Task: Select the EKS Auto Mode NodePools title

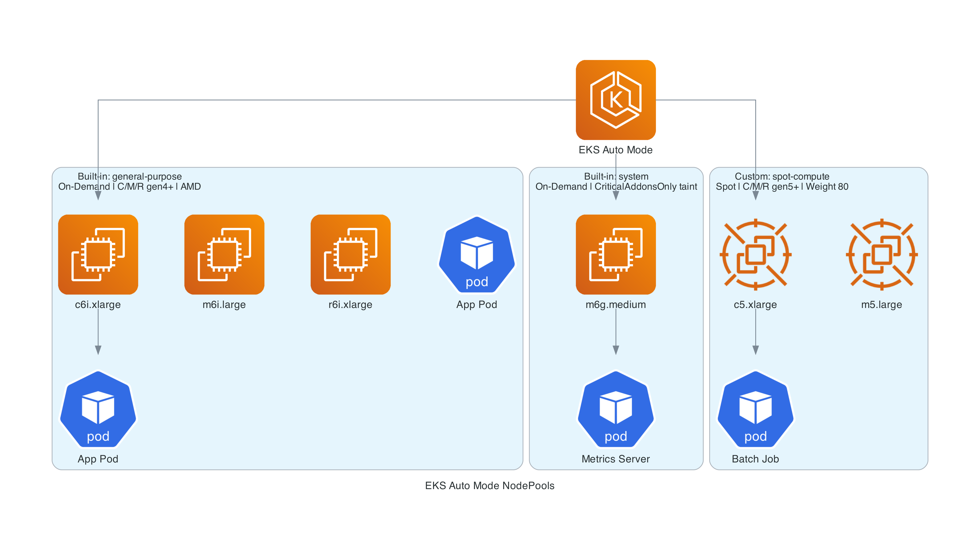Action: (x=490, y=485)
